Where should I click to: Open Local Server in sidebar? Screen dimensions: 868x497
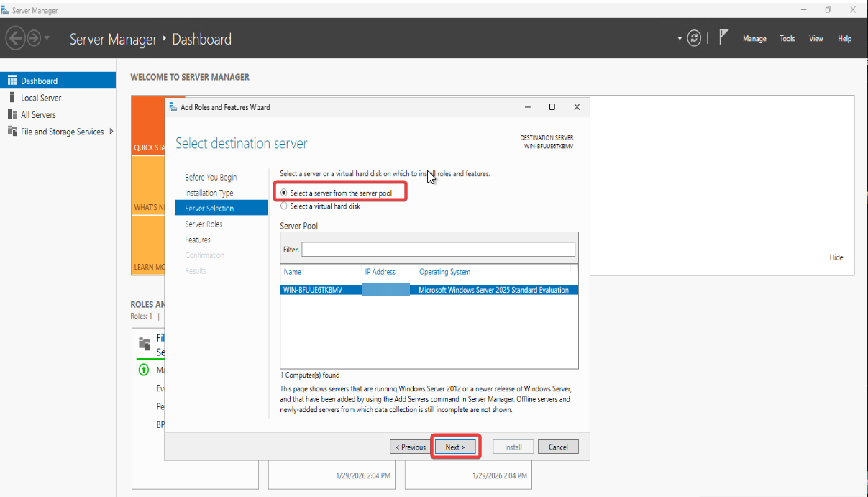[x=41, y=98]
